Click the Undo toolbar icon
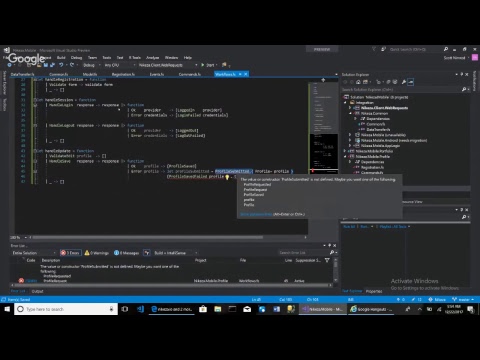480x360 pixels. [x=61, y=65]
